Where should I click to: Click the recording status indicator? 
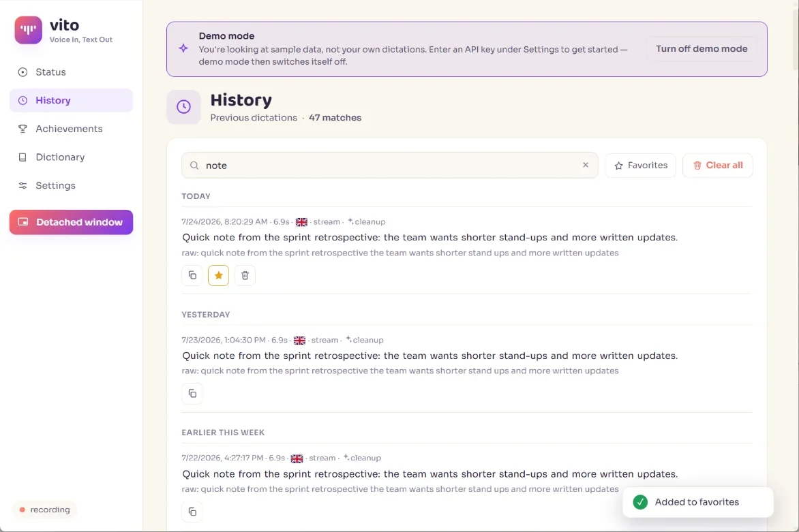[45, 510]
